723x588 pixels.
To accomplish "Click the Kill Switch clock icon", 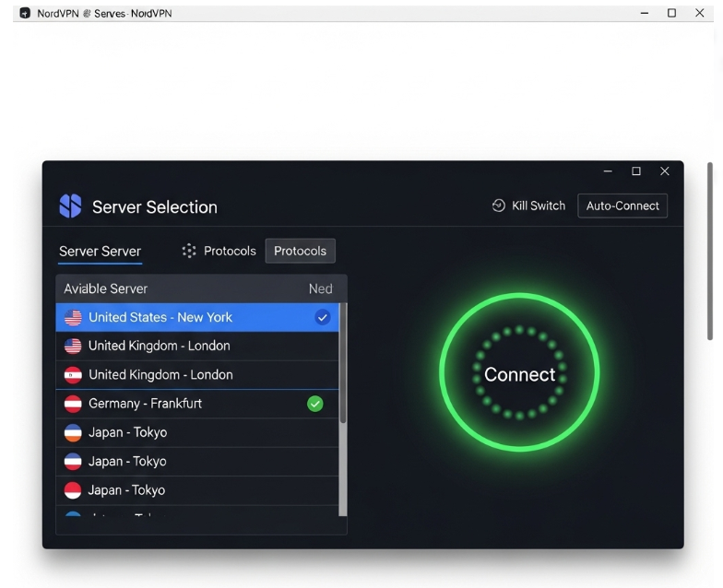I will point(499,206).
